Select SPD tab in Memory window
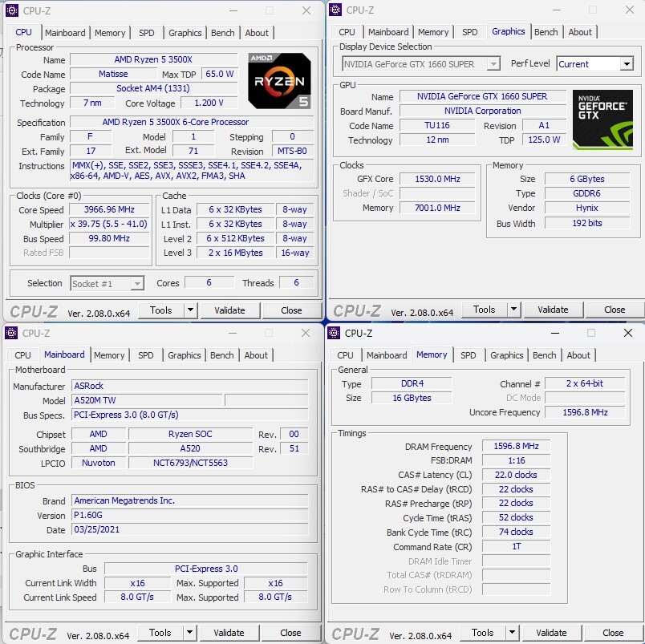 click(x=469, y=355)
